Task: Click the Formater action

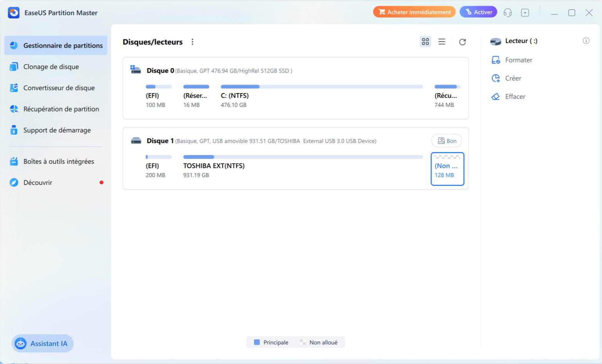Action: pos(518,60)
